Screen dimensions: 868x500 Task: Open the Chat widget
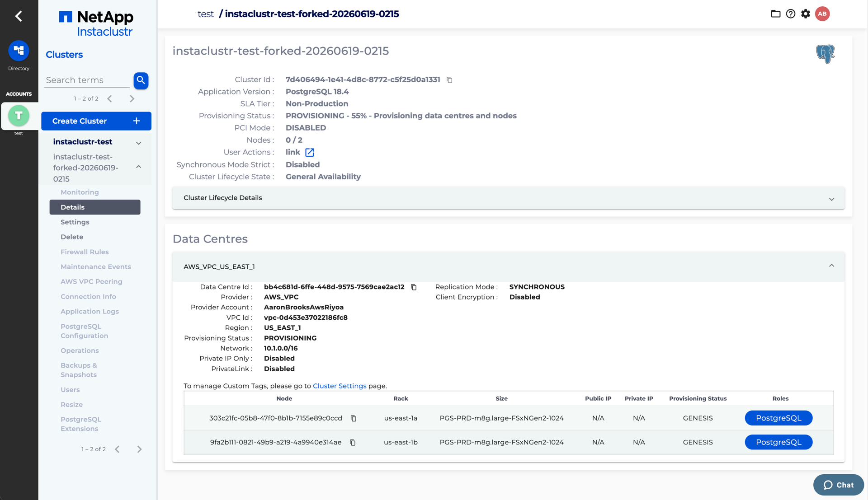coord(839,485)
